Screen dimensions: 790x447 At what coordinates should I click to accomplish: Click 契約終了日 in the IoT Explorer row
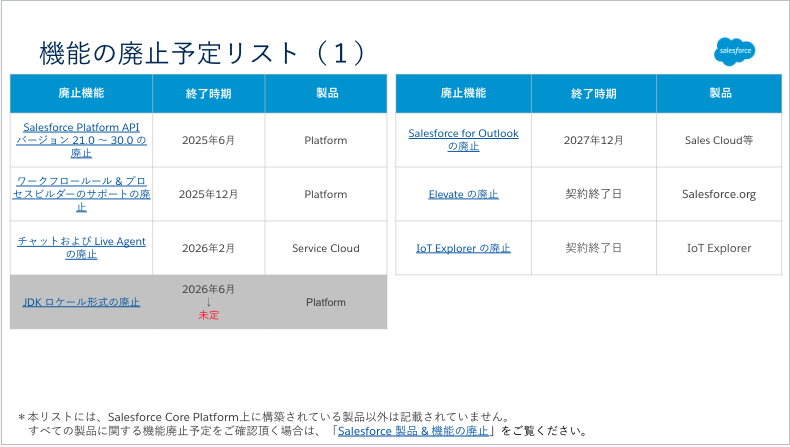point(593,248)
